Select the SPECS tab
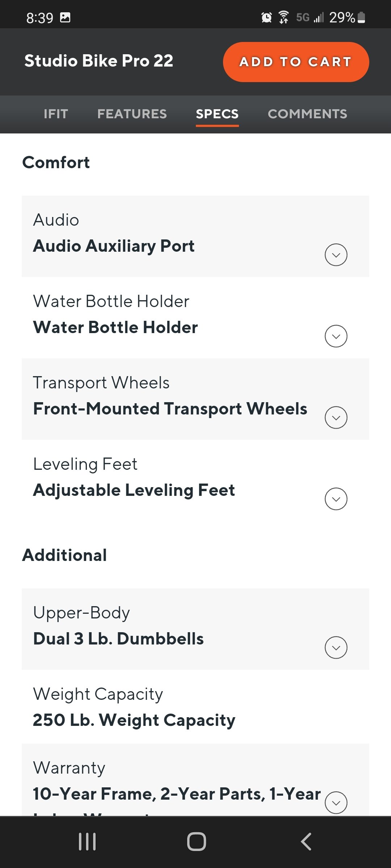Viewport: 391px width, 868px height. pyautogui.click(x=217, y=114)
